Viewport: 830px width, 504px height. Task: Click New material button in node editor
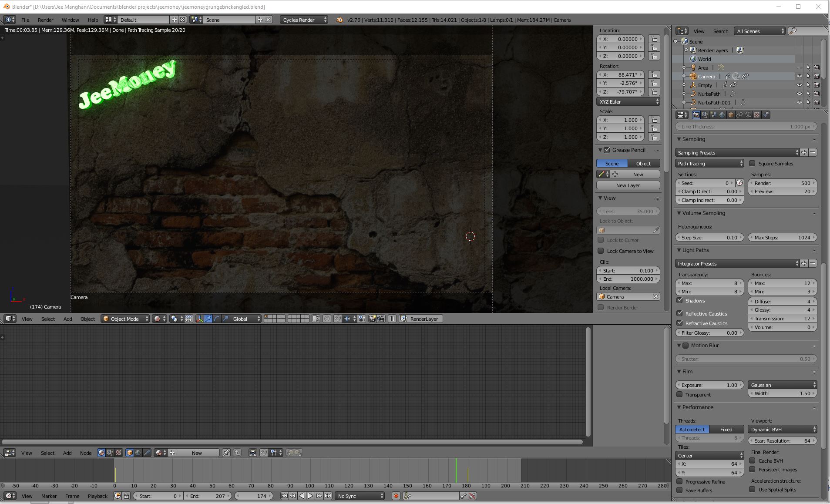pyautogui.click(x=194, y=453)
